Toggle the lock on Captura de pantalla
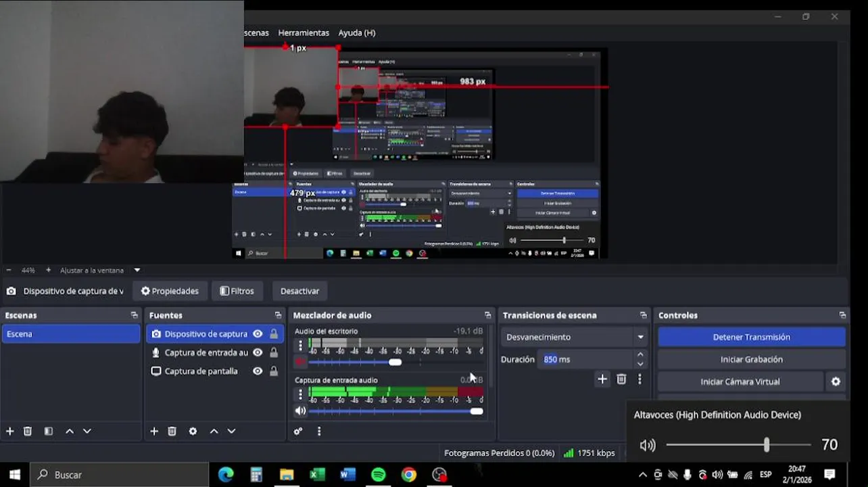868x487 pixels. tap(274, 371)
